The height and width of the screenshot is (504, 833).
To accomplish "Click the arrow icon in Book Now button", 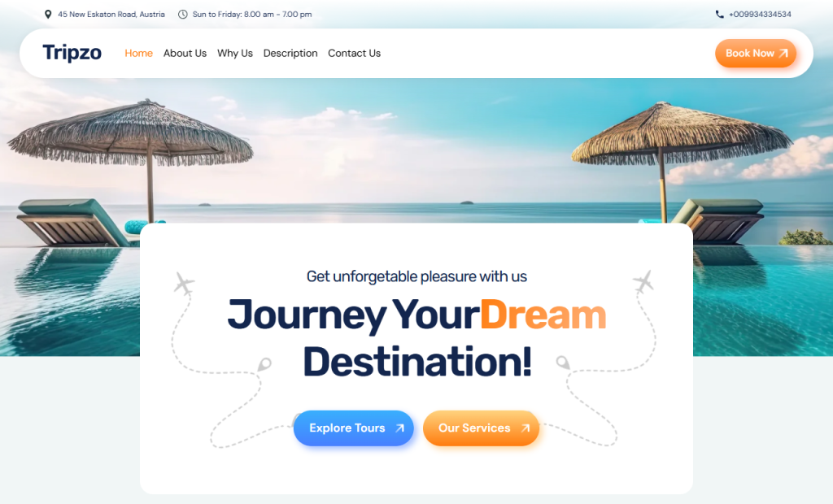I will (x=783, y=53).
